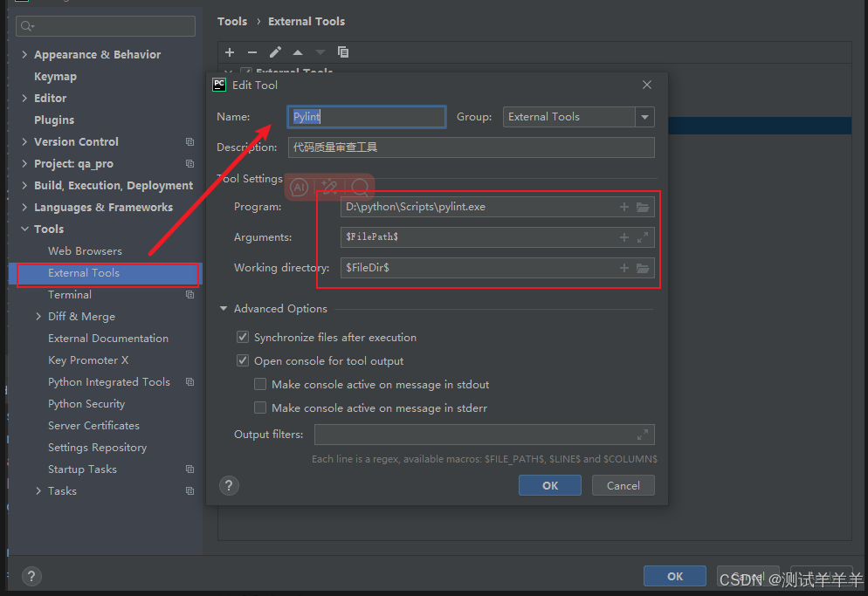Close the Edit Tool dialog
Screen dimensions: 868x596
coord(646,85)
